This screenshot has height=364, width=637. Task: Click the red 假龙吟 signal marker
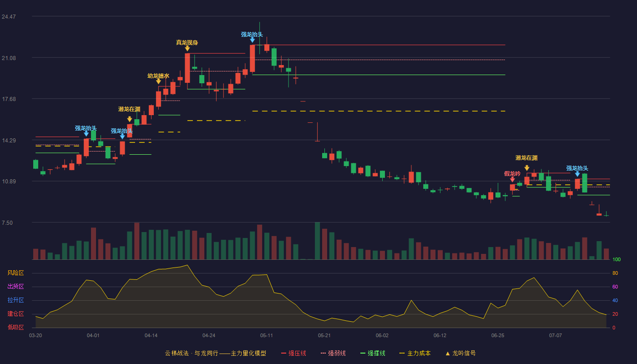(512, 179)
